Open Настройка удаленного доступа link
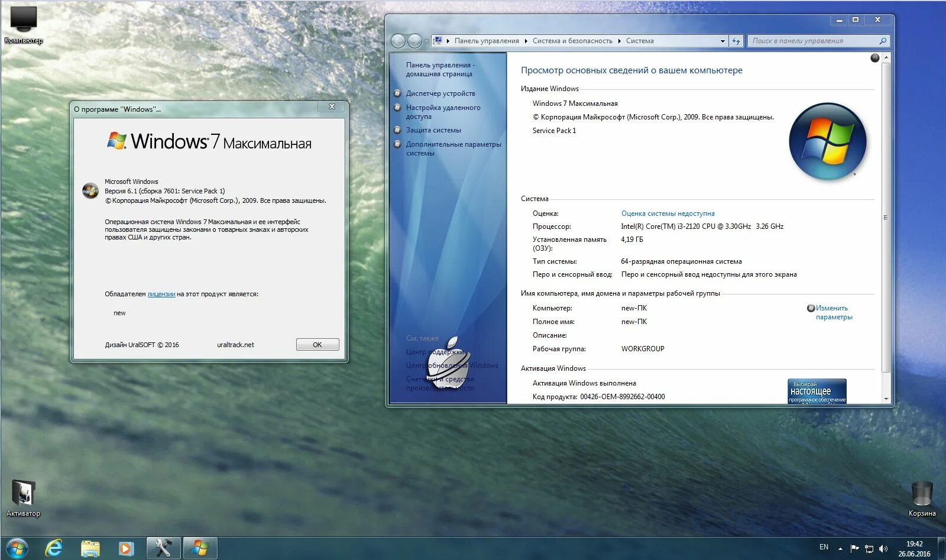The width and height of the screenshot is (946, 560). [x=443, y=112]
